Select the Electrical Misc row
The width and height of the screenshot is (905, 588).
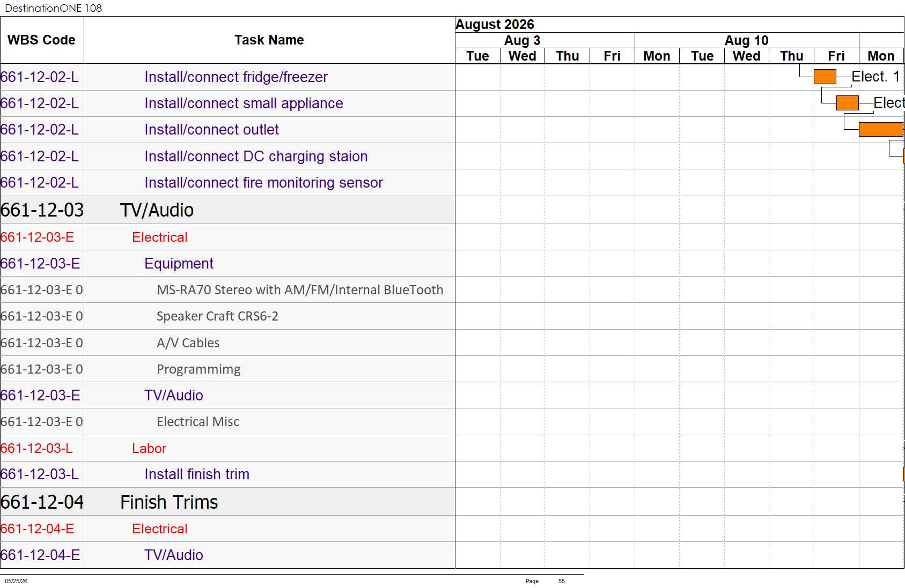click(227, 422)
